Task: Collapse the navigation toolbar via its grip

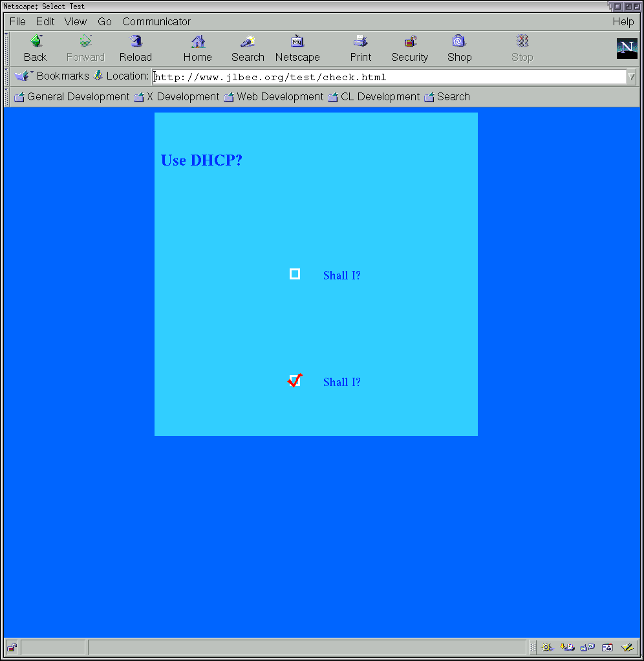Action: (6, 49)
